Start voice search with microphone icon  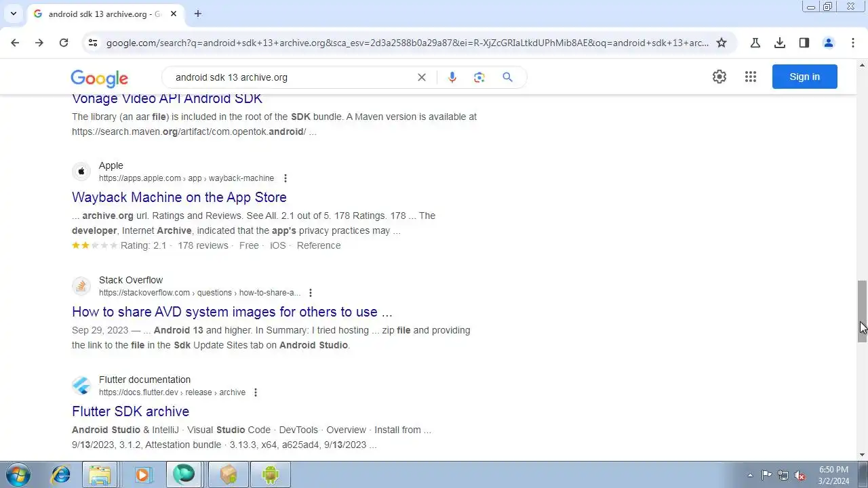[452, 77]
